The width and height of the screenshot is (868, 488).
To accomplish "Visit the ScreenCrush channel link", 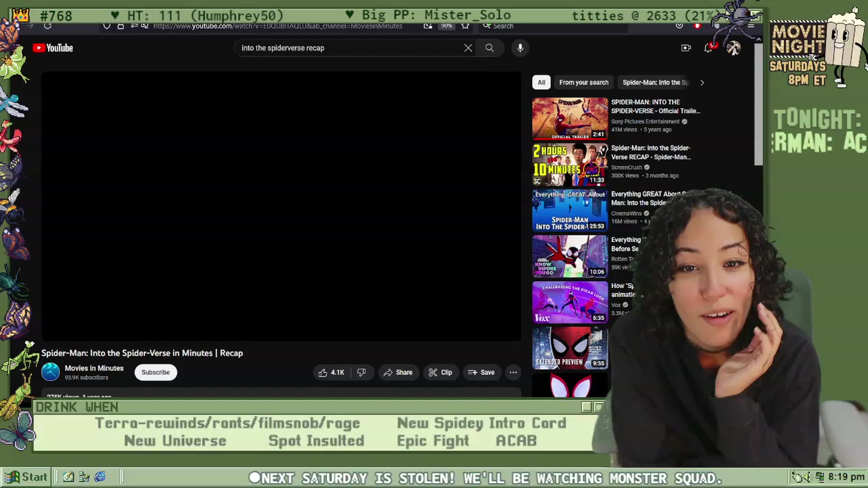I will pos(627,167).
